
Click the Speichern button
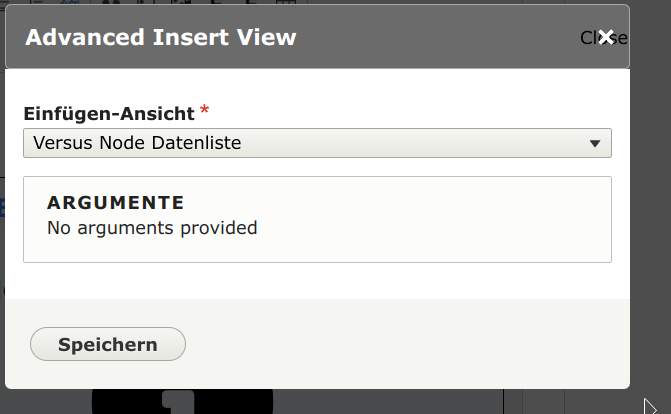click(x=108, y=344)
